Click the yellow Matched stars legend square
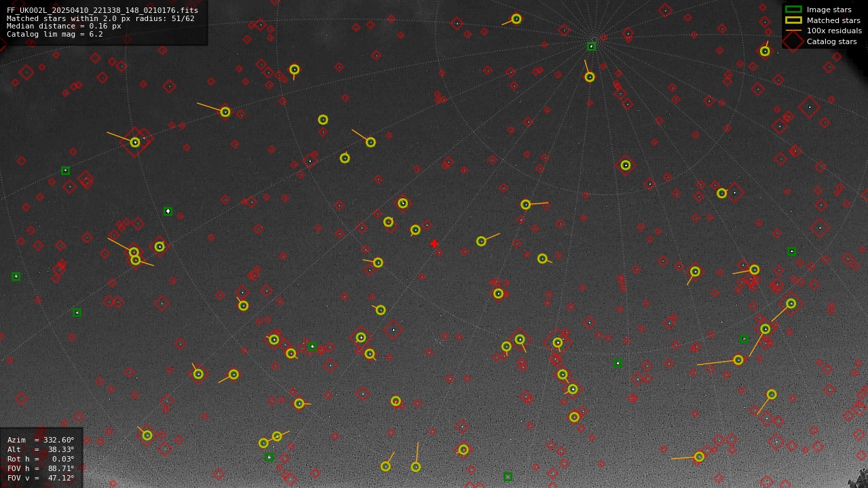The width and height of the screenshot is (868, 488). (793, 20)
